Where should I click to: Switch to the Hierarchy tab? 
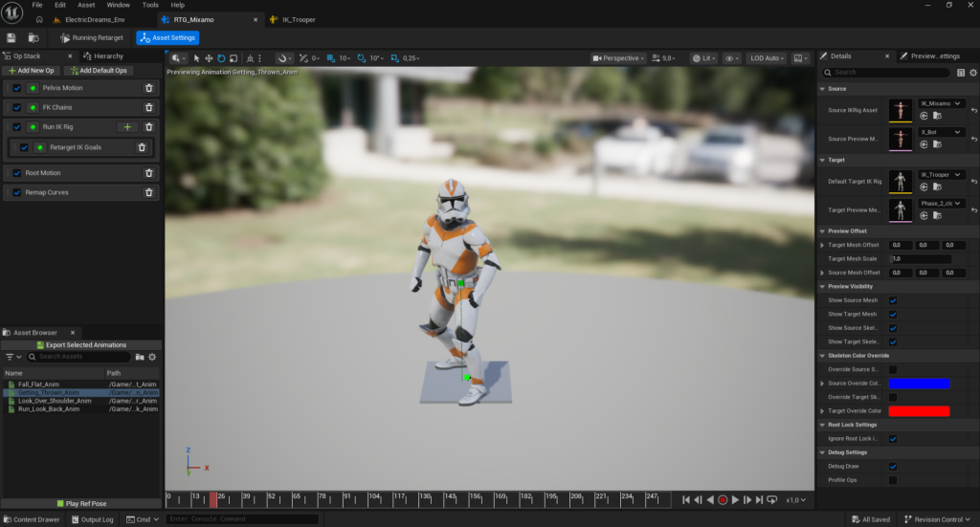[x=103, y=56]
